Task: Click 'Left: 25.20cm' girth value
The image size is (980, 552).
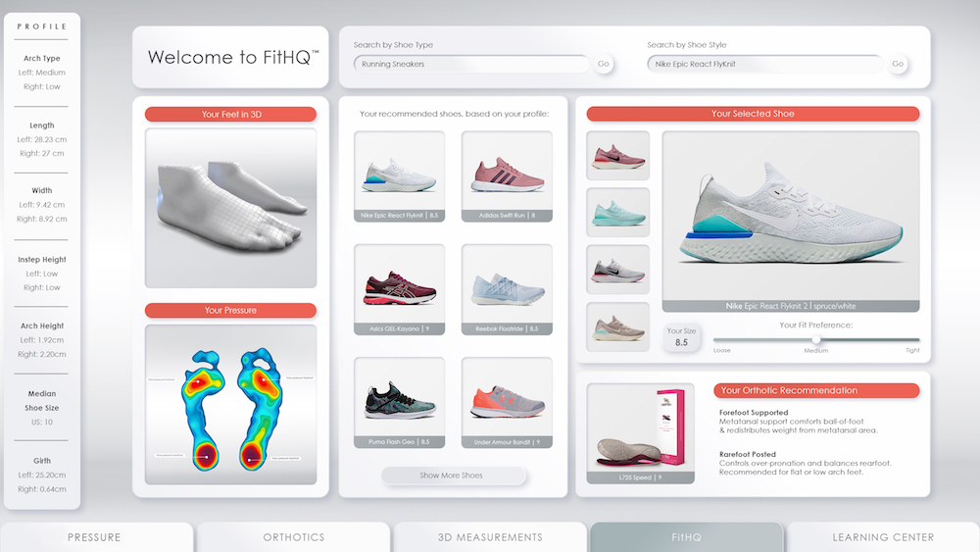Action: tap(42, 475)
